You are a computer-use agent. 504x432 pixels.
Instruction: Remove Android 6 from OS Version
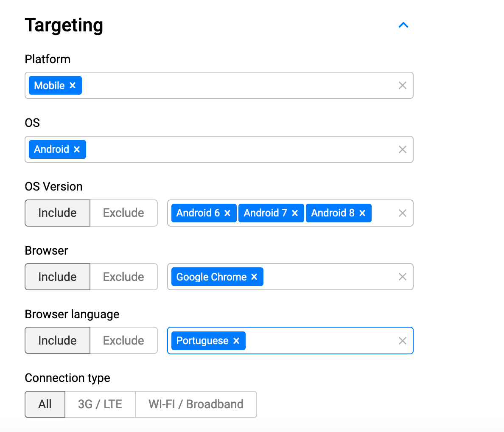(227, 213)
